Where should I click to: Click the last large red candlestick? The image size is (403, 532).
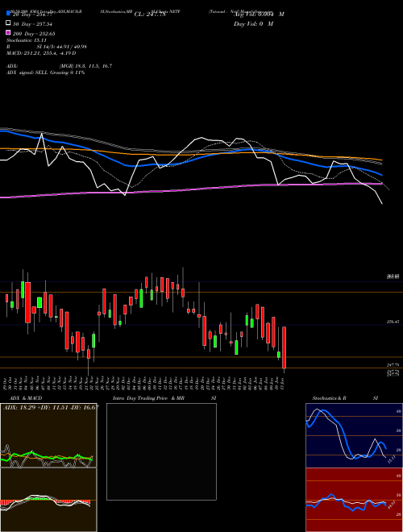click(x=285, y=347)
